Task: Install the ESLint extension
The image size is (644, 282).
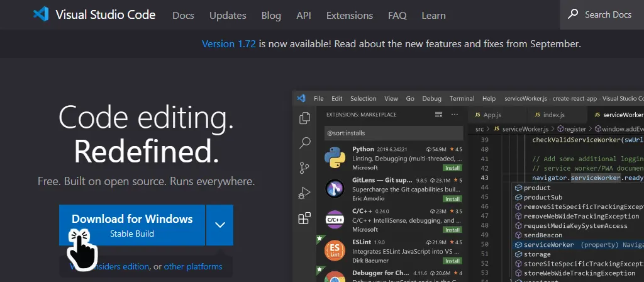Action: tap(452, 261)
